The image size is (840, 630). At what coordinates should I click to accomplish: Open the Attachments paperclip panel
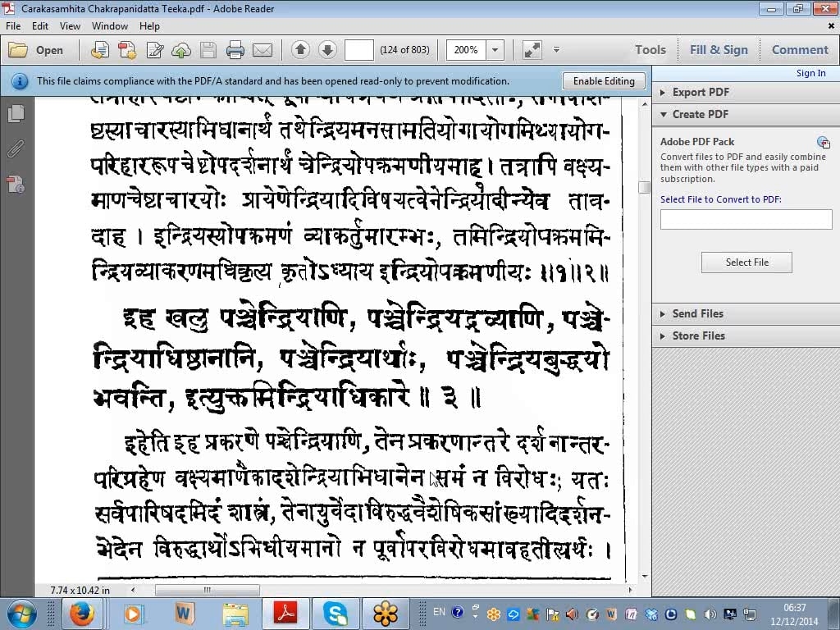click(16, 149)
